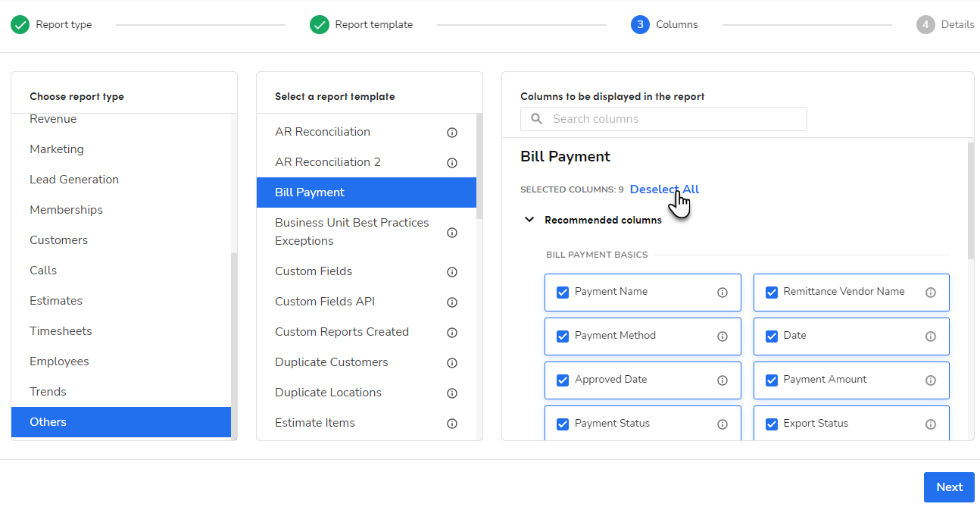The width and height of the screenshot is (980, 507).
Task: Uncheck the Approved Date checkbox
Action: click(563, 380)
